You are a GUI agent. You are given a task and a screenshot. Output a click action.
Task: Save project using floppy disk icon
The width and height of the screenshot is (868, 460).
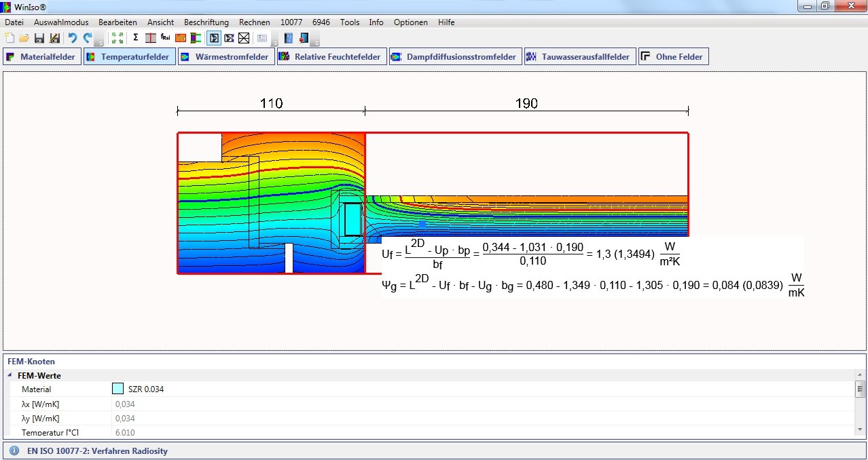click(39, 38)
